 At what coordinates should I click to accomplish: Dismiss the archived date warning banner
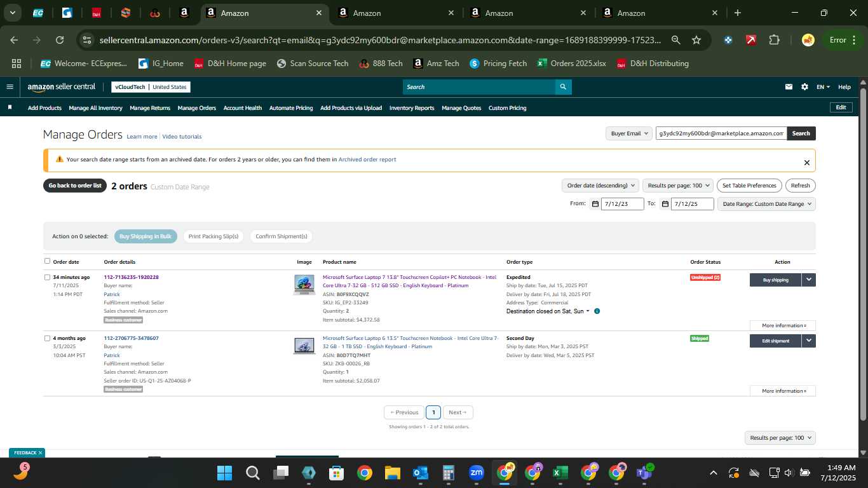click(806, 163)
